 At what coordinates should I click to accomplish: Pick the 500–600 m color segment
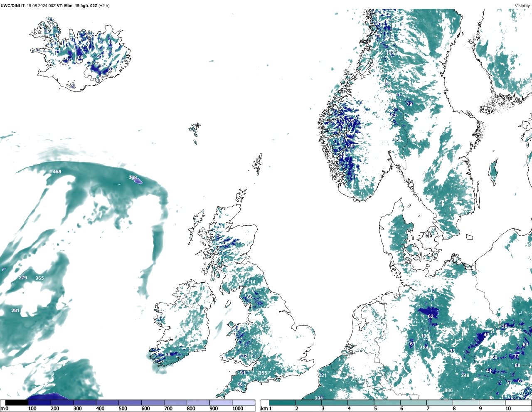tap(130, 402)
